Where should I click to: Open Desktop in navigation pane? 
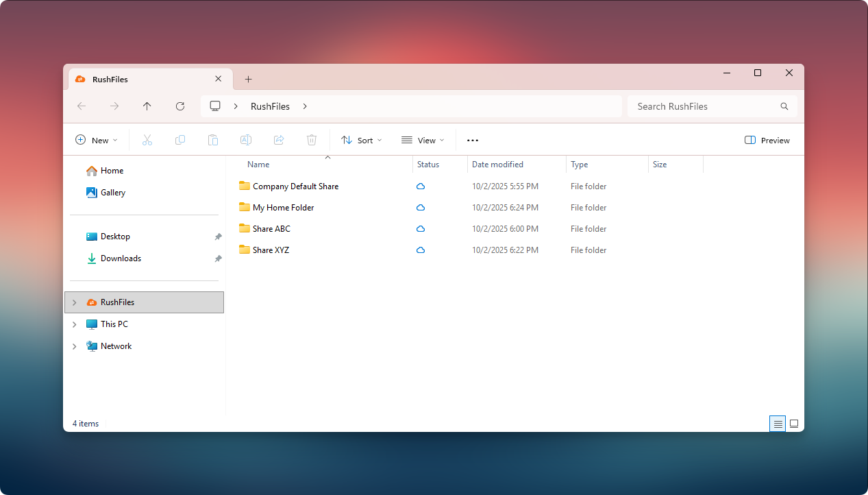[115, 237]
